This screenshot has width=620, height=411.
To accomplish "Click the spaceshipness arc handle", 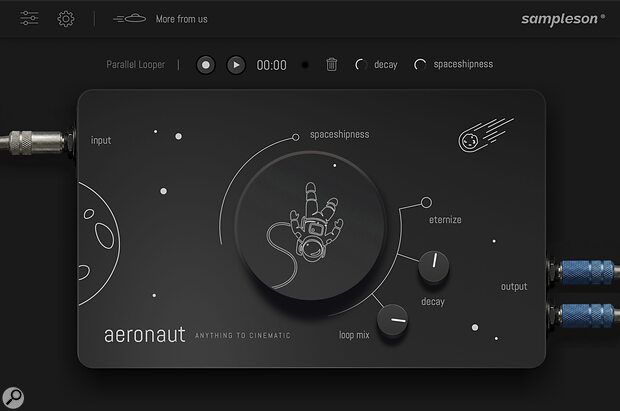I will (x=295, y=137).
